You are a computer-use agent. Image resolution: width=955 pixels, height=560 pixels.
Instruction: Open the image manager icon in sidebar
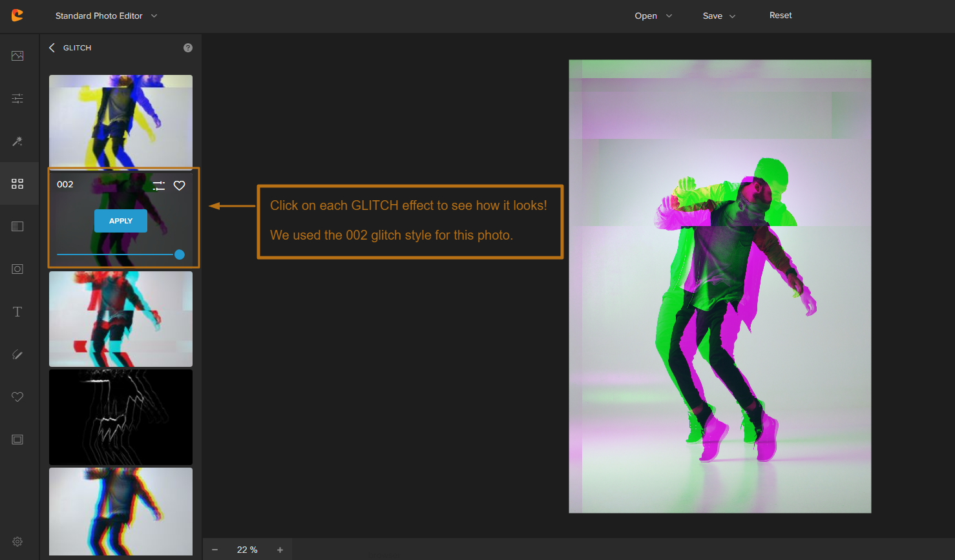coord(17,56)
